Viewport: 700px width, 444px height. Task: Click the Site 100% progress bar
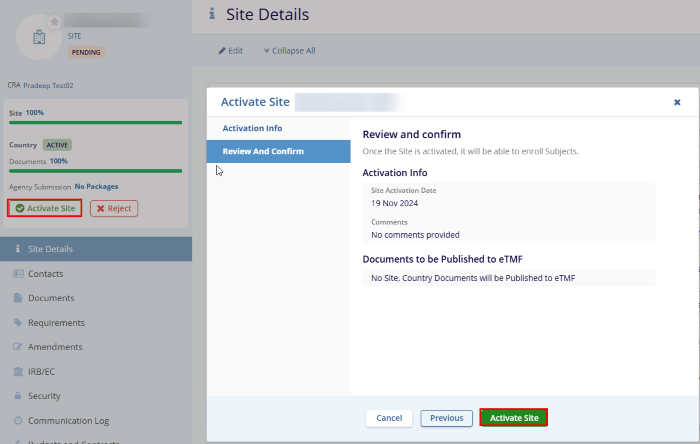[x=95, y=122]
